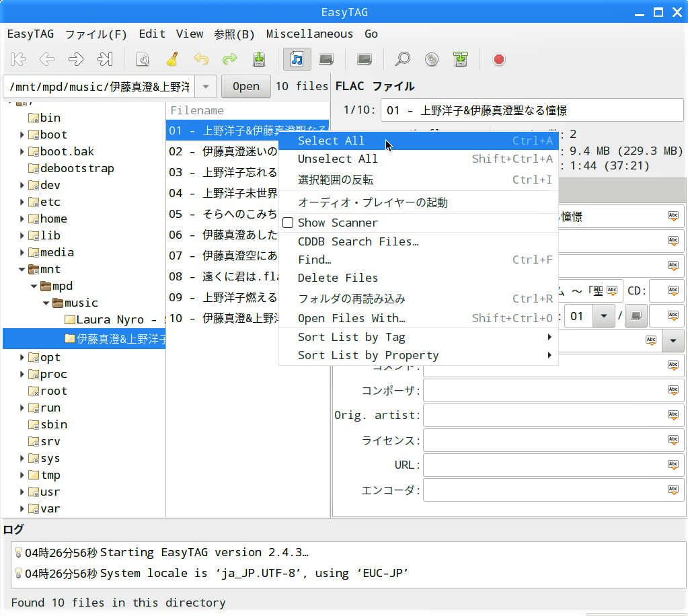Click the Abc tag icon in the Orig. artist field
The image size is (688, 616).
click(673, 415)
